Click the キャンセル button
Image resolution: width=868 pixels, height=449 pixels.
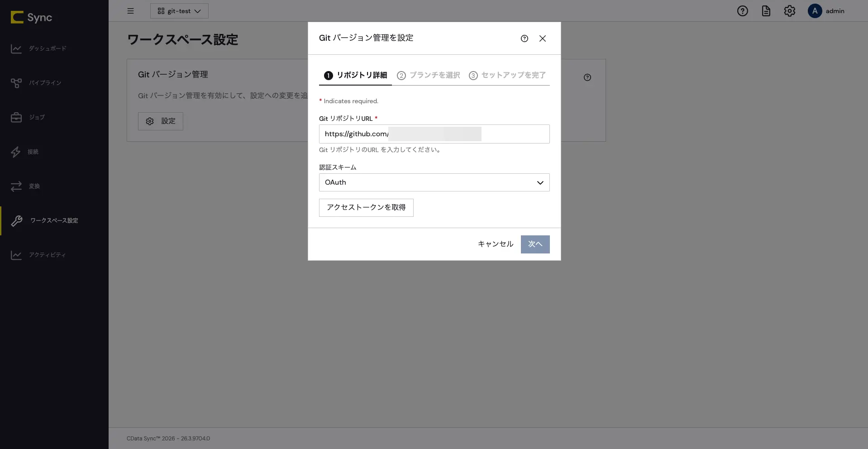pyautogui.click(x=496, y=244)
